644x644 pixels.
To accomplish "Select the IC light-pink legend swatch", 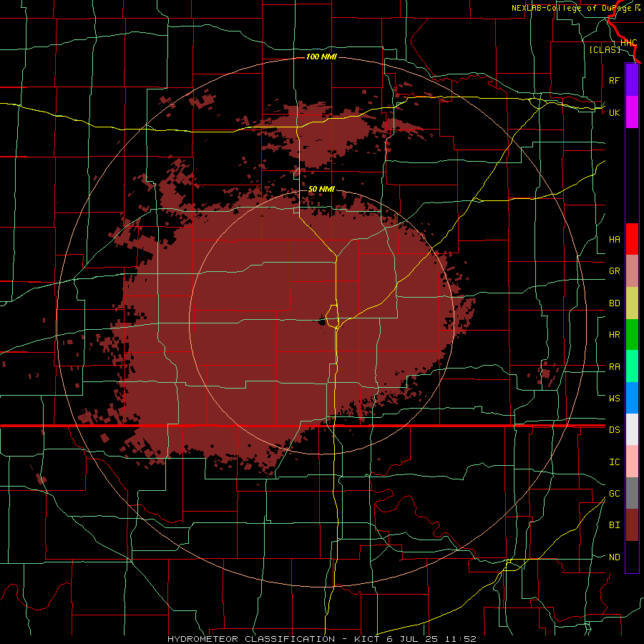I will (632, 462).
